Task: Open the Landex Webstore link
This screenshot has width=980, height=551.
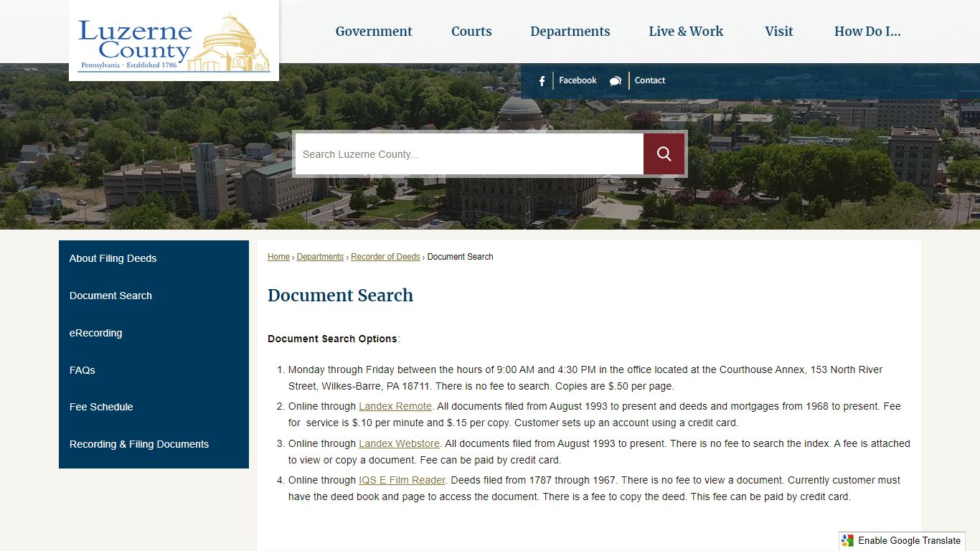Action: pos(400,443)
